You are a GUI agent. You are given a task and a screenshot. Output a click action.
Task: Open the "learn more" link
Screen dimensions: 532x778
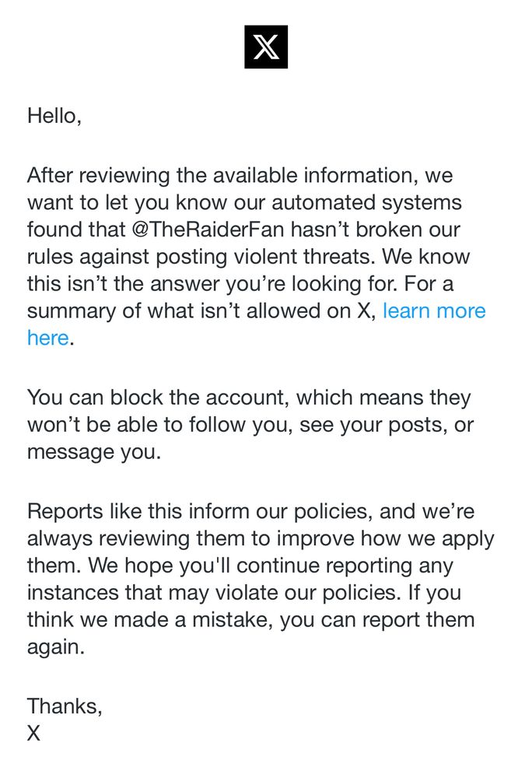[434, 310]
